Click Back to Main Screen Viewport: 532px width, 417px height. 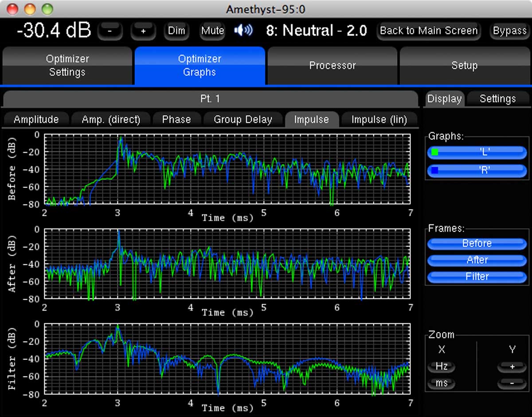[x=428, y=31]
